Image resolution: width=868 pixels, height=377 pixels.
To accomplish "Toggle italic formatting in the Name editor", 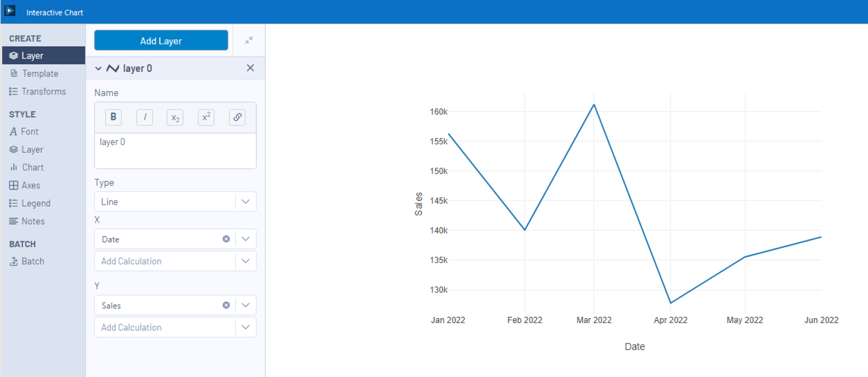I will tap(144, 117).
